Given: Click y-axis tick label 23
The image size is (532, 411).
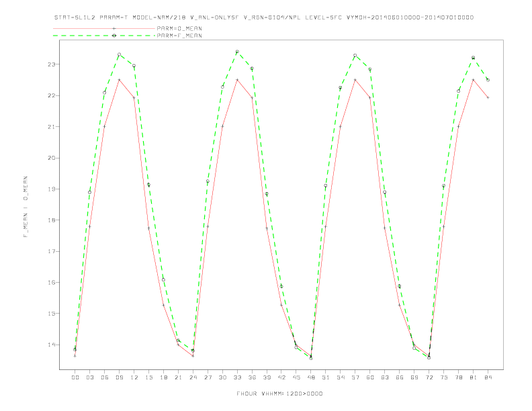Looking at the screenshot, I should (x=52, y=64).
